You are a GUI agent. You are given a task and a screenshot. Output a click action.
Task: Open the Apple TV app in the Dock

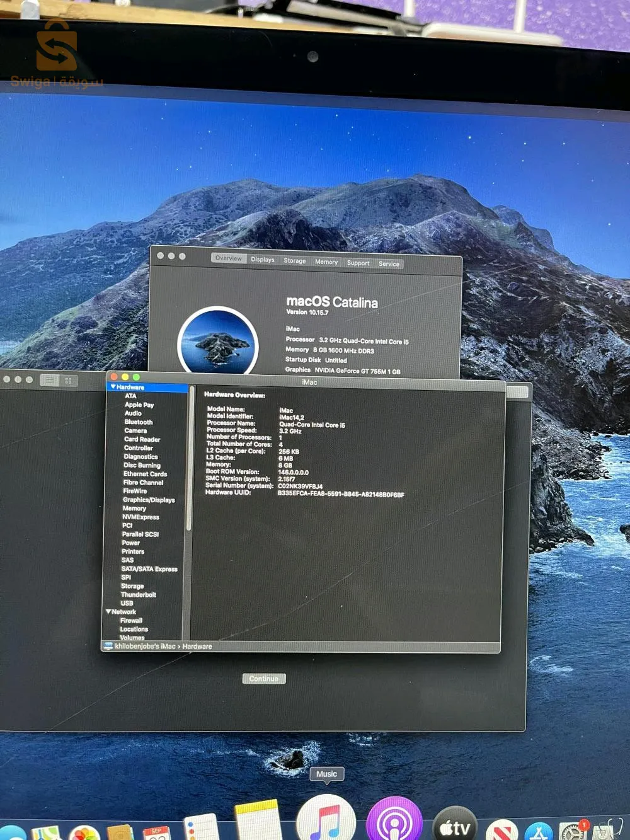coord(454,826)
